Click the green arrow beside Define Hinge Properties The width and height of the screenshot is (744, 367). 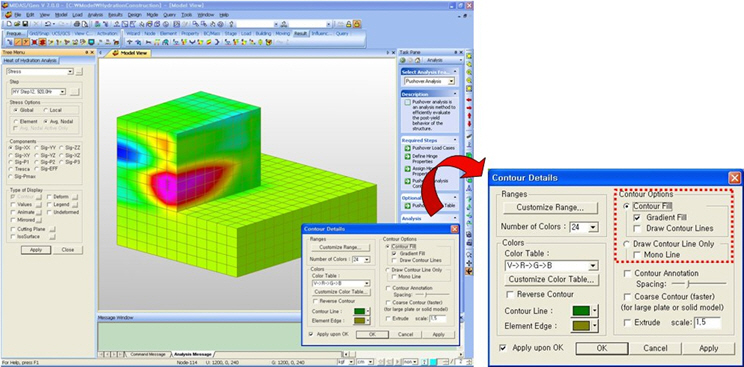click(x=408, y=156)
